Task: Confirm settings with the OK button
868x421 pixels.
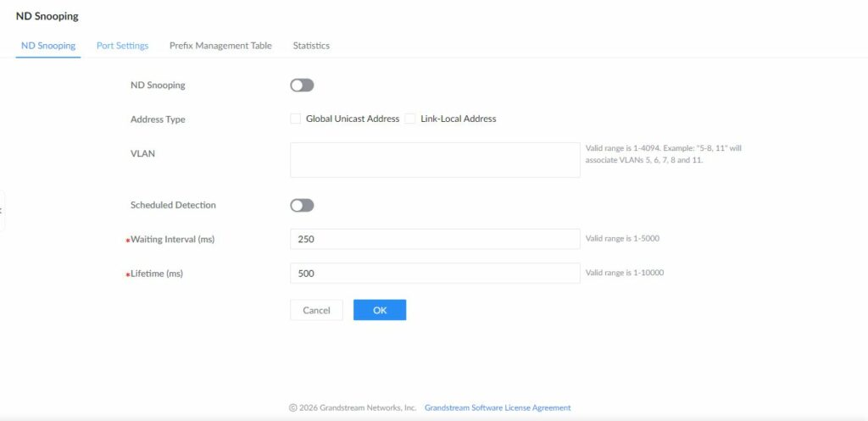Action: 380,310
